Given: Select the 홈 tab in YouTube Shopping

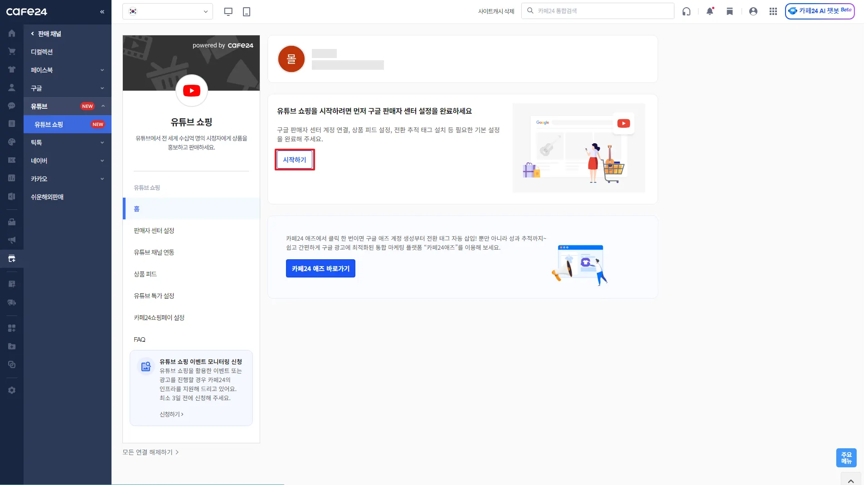Looking at the screenshot, I should [191, 209].
